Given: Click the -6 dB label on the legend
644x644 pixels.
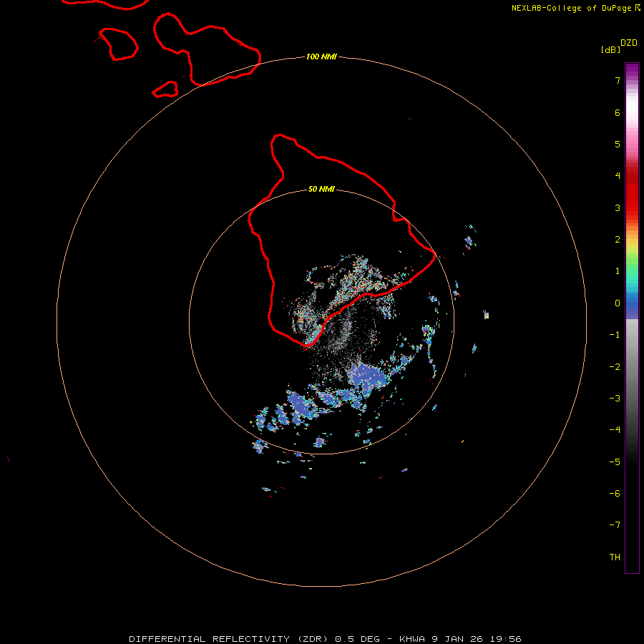Looking at the screenshot, I should (615, 494).
